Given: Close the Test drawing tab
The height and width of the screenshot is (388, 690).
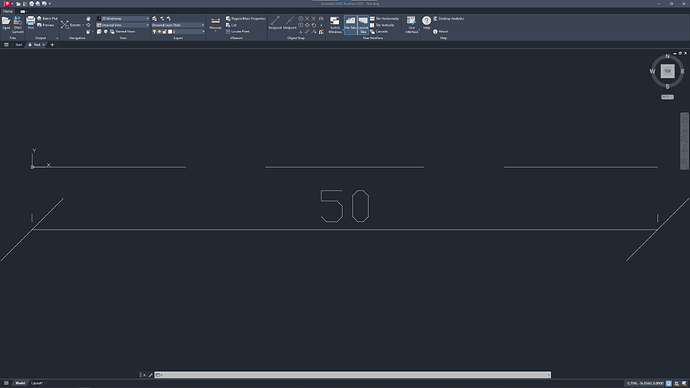Looking at the screenshot, I should click(x=44, y=45).
